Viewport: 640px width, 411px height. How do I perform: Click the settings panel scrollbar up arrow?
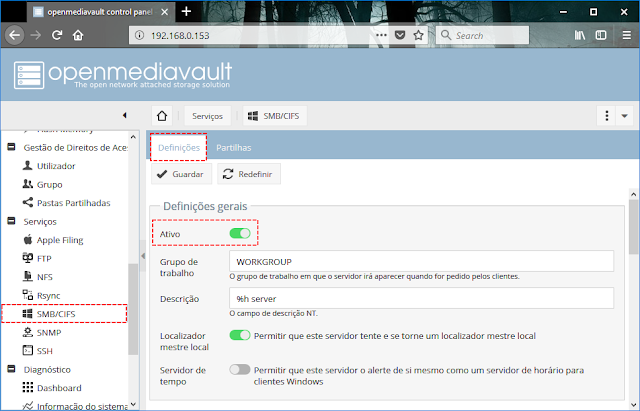tap(633, 195)
